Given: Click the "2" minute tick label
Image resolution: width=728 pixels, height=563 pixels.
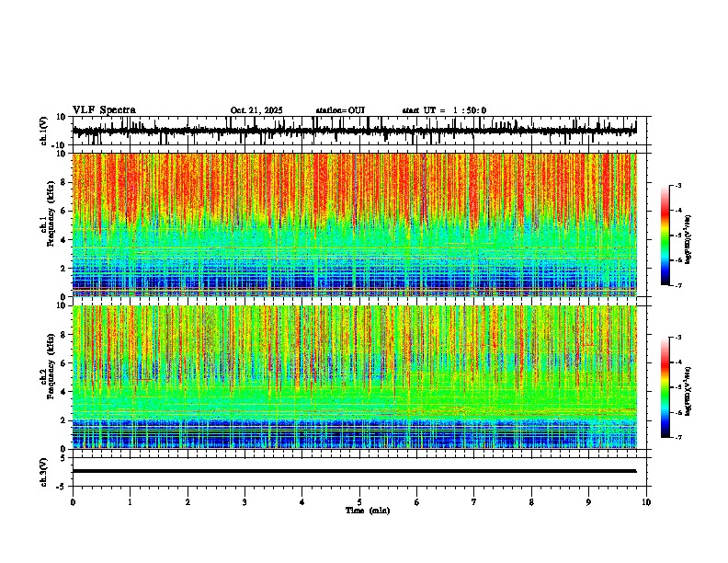Looking at the screenshot, I should [x=188, y=502].
